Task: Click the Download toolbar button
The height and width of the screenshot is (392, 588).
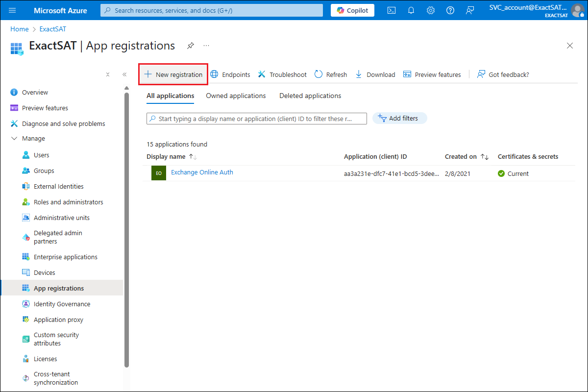Action: [375, 74]
